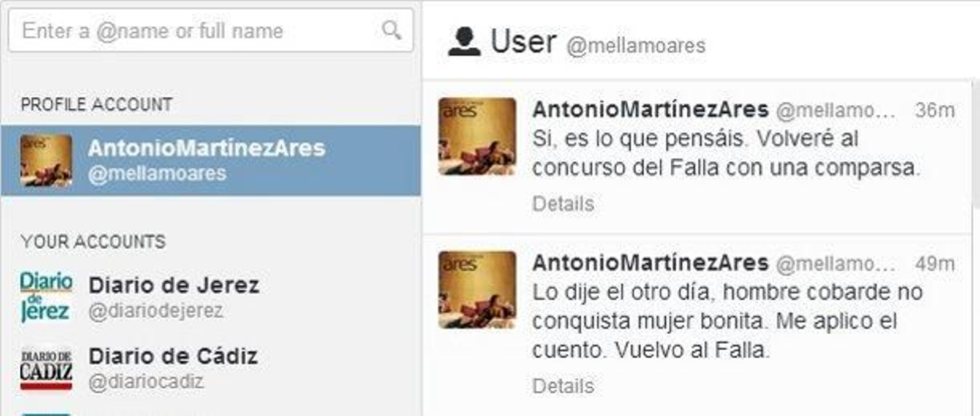Click the @mellamoares handle in header

[636, 45]
